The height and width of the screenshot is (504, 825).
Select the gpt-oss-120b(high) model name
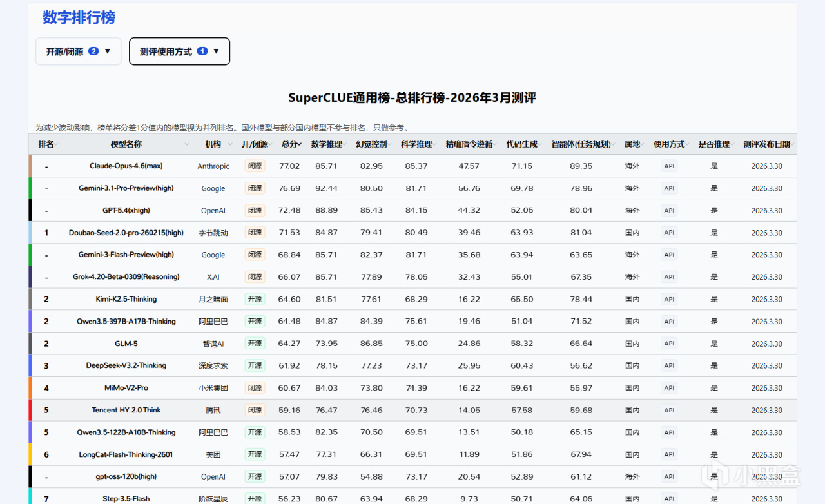click(126, 477)
